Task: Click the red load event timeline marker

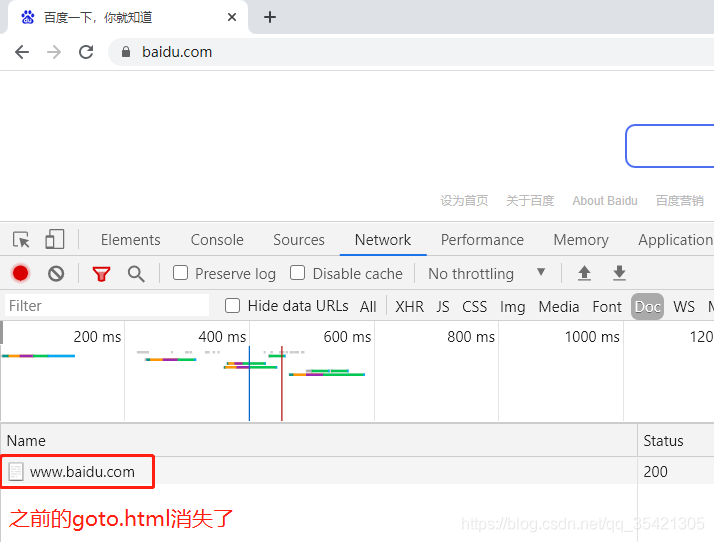Action: [x=282, y=383]
